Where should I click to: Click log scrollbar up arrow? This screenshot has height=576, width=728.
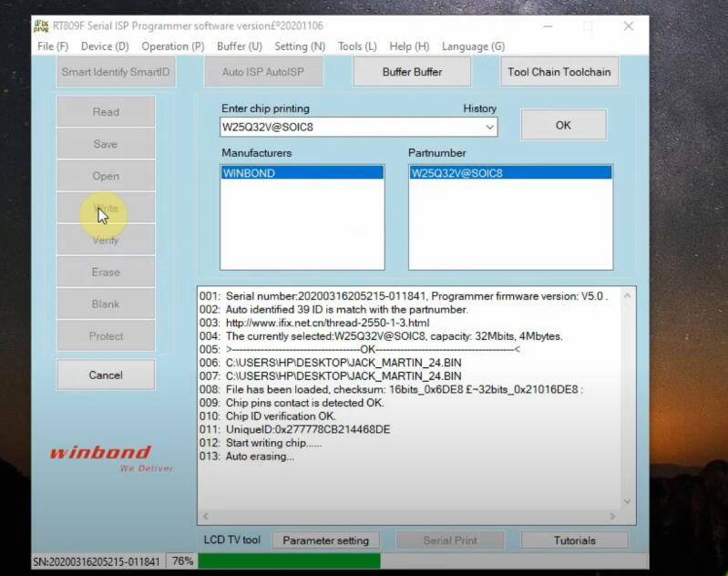coord(627,295)
